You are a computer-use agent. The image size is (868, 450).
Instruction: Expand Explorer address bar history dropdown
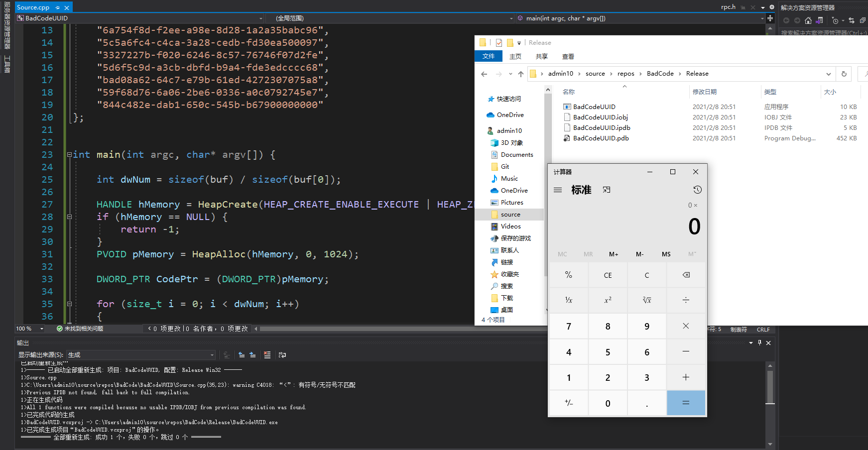point(829,74)
